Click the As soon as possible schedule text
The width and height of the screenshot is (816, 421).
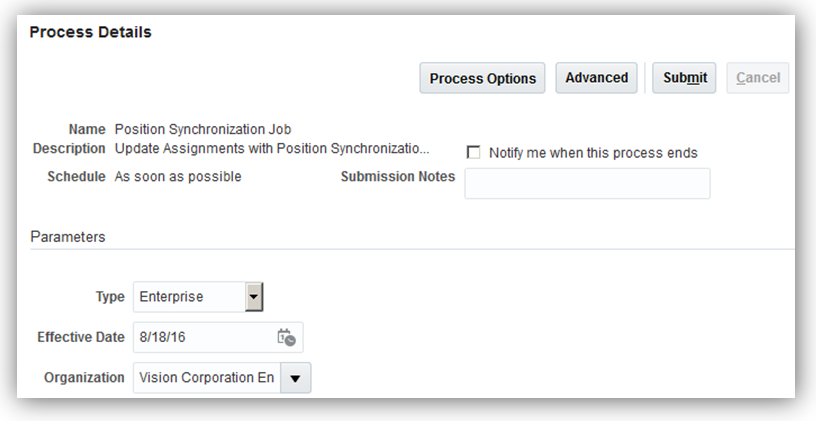178,176
